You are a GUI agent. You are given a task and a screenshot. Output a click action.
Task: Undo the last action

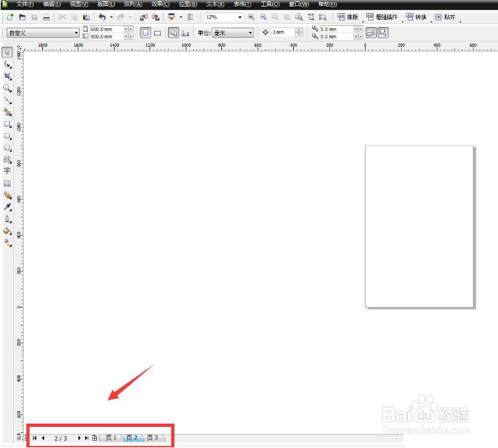(102, 17)
